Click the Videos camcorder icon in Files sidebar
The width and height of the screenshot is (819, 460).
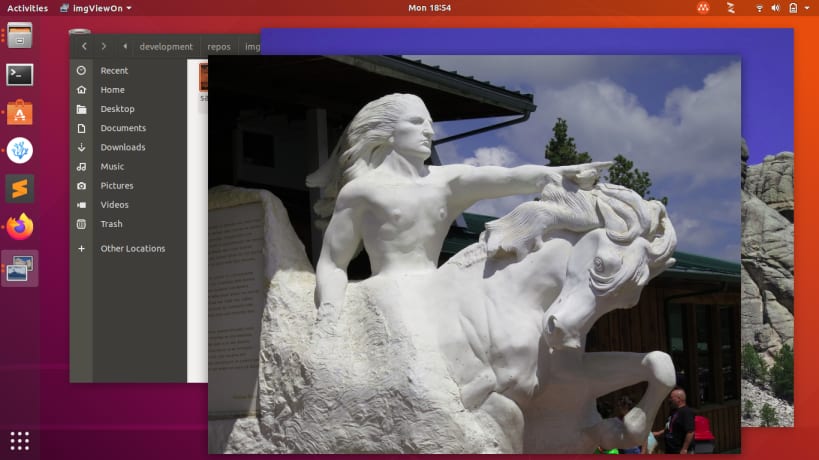pos(81,205)
